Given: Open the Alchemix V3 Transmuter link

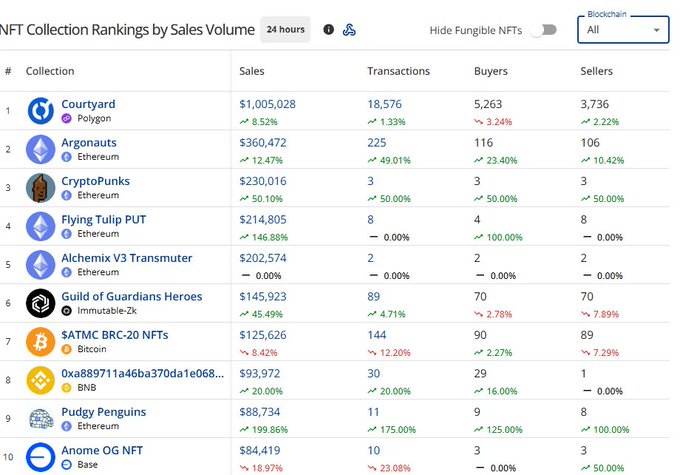Looking at the screenshot, I should (127, 258).
